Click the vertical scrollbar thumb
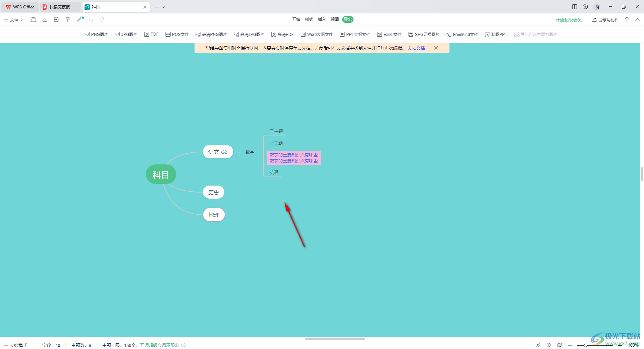Viewport: 644px width, 349px height. point(642,174)
